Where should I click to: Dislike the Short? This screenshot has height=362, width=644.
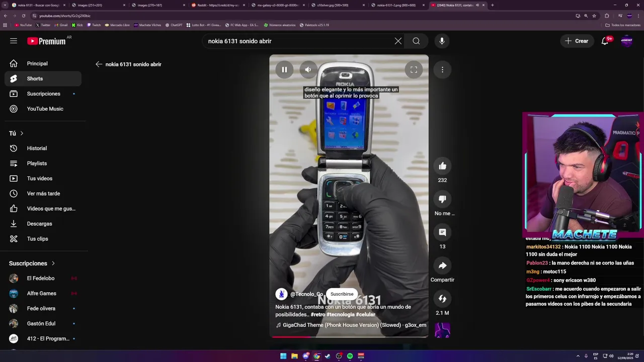coord(442,199)
